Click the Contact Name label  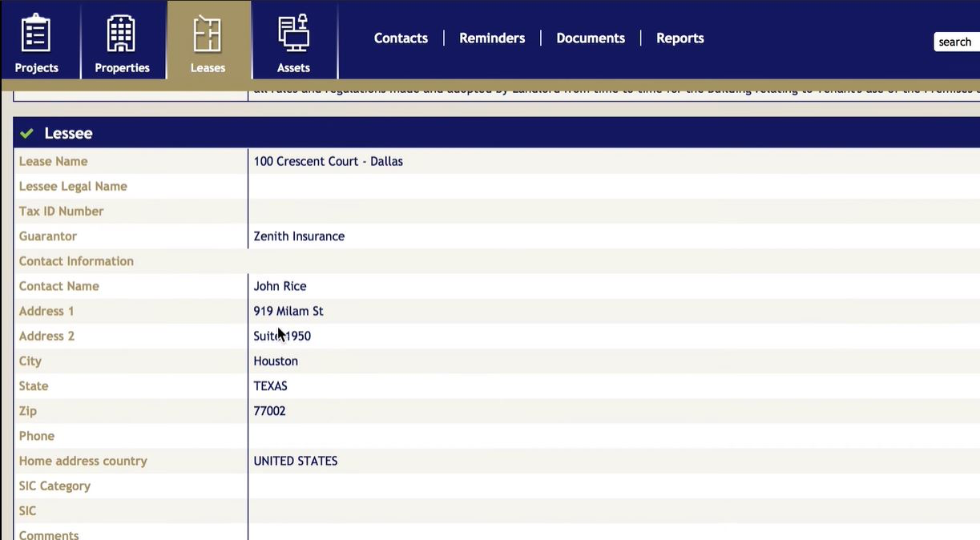click(59, 286)
